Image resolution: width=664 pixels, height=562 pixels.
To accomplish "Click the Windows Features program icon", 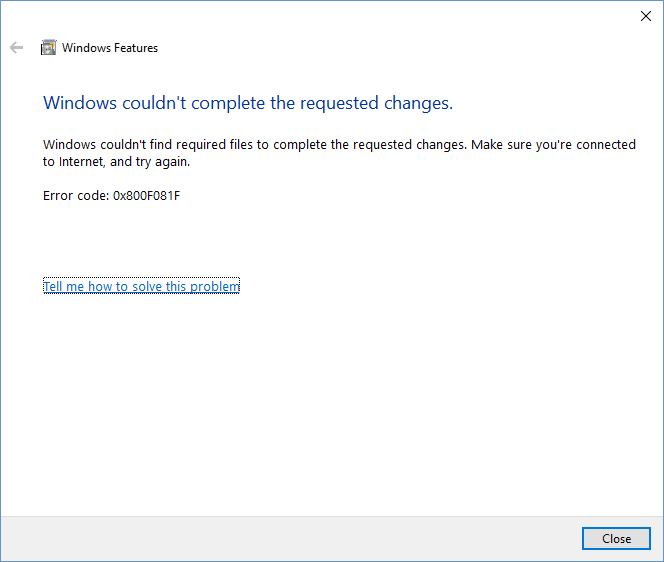I will coord(48,47).
